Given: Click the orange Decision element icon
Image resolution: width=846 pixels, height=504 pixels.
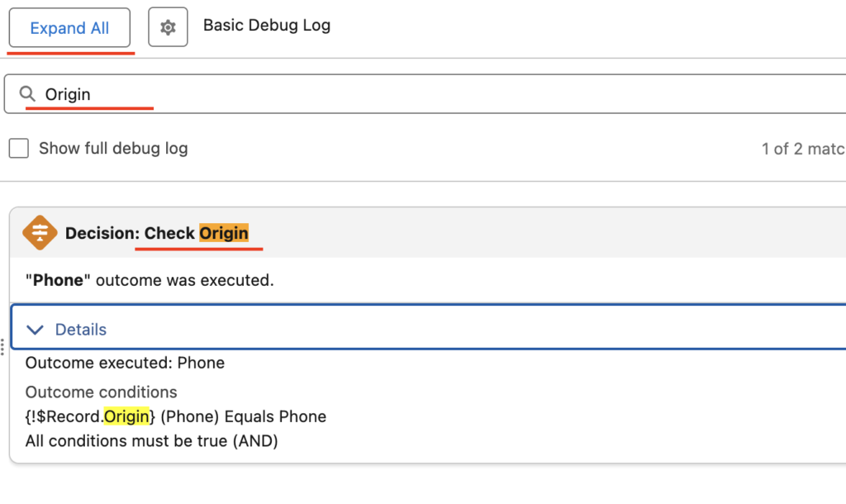Looking at the screenshot, I should [40, 232].
